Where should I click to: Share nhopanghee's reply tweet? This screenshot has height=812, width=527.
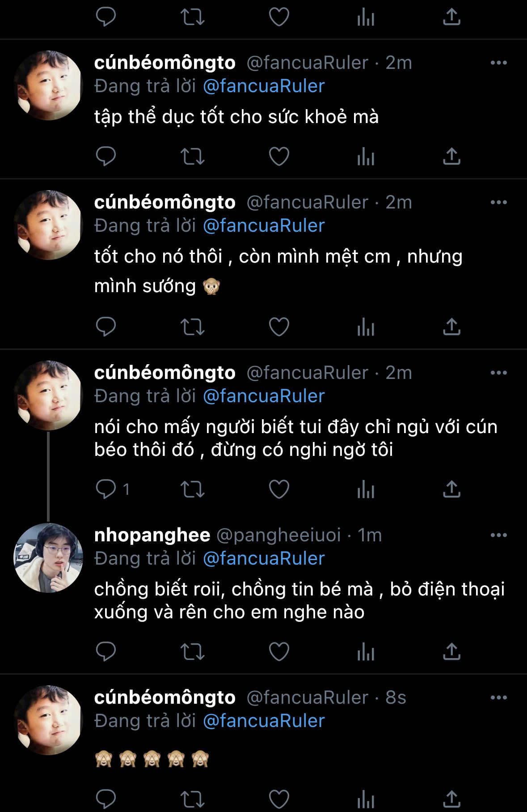click(x=451, y=651)
